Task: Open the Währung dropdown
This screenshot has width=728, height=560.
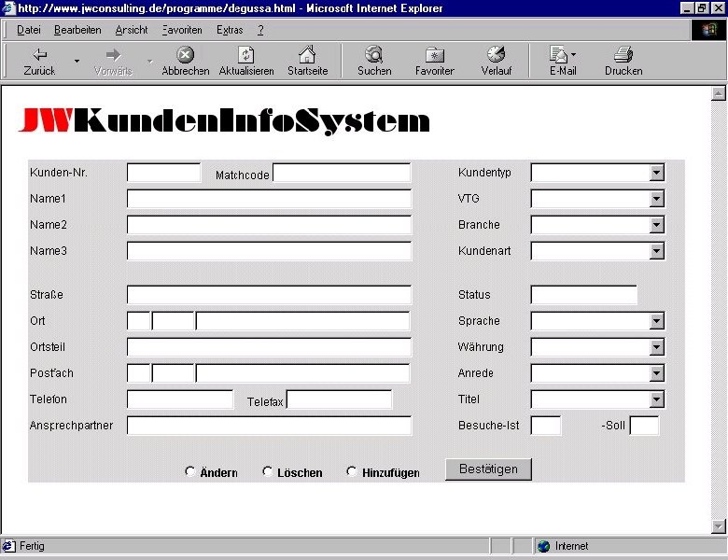Action: 656,347
